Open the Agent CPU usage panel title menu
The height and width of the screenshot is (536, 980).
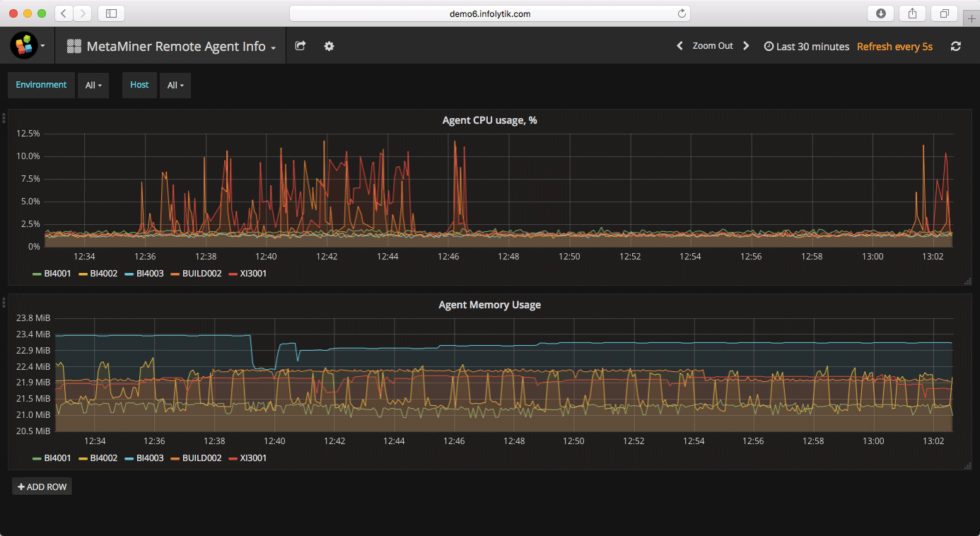tap(489, 120)
